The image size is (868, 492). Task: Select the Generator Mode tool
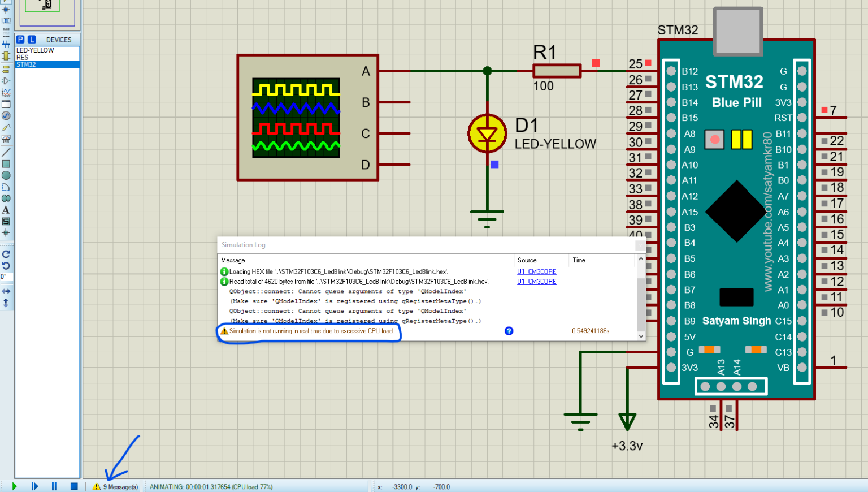[6, 115]
